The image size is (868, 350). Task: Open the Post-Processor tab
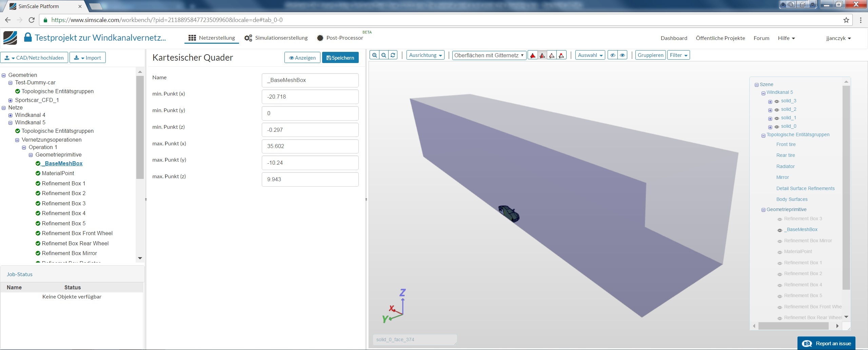tap(340, 38)
